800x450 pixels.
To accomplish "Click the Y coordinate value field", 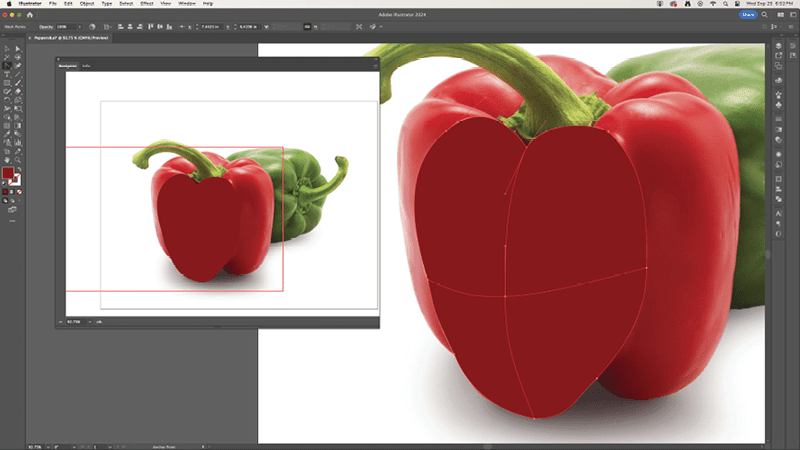I will point(248,27).
